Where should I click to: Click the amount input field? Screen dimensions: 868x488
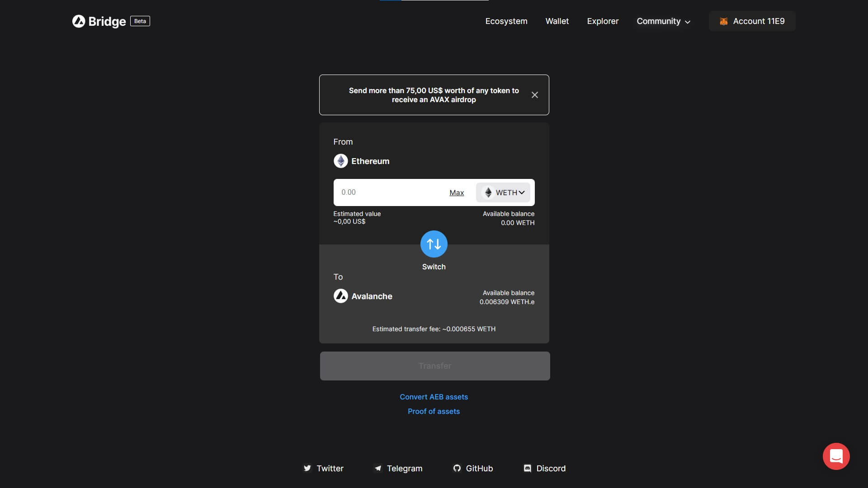click(389, 192)
